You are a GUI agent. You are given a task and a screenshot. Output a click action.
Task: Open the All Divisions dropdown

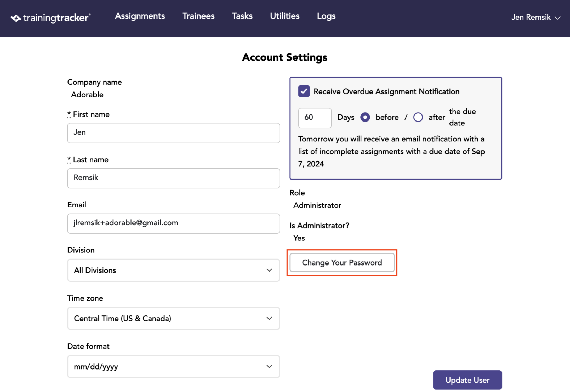coord(174,270)
